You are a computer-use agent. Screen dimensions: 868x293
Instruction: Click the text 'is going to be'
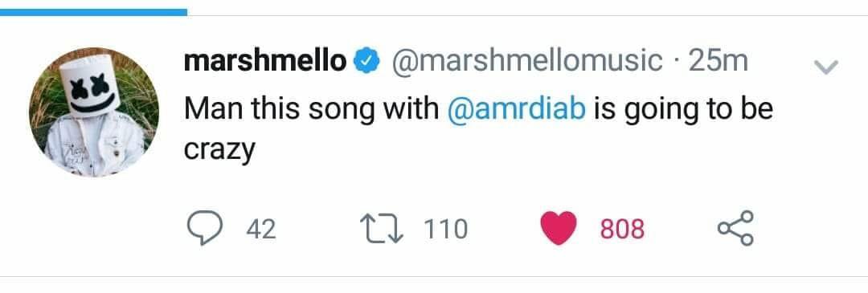(x=683, y=109)
